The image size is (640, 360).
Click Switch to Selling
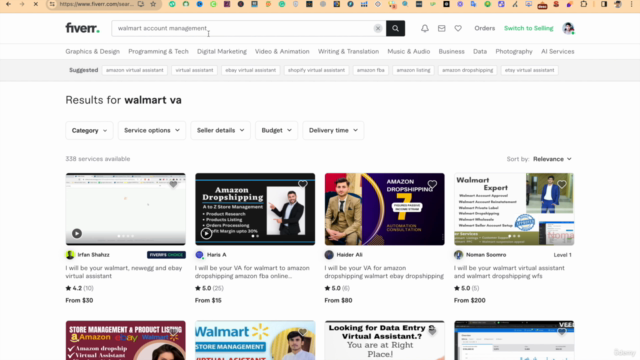(x=529, y=28)
